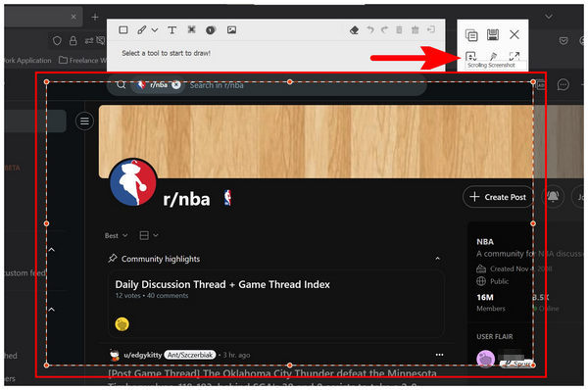
Task: Open a new browser tab
Action: (95, 17)
